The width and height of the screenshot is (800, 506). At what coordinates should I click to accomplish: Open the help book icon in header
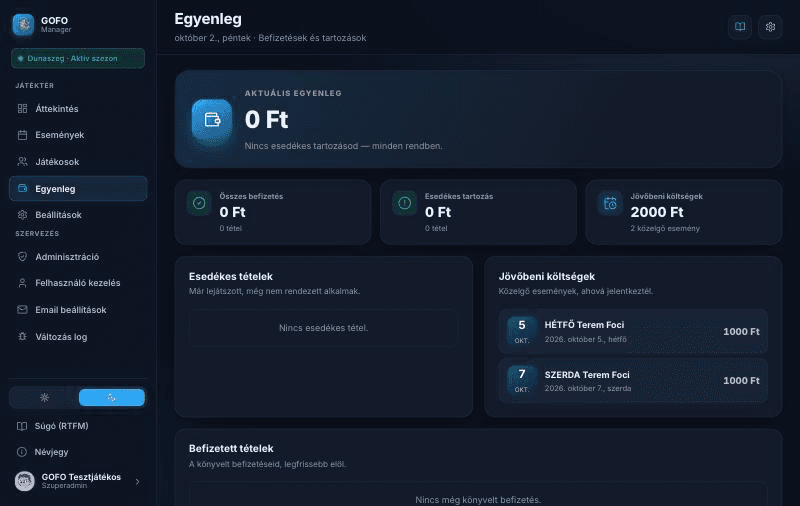[740, 27]
